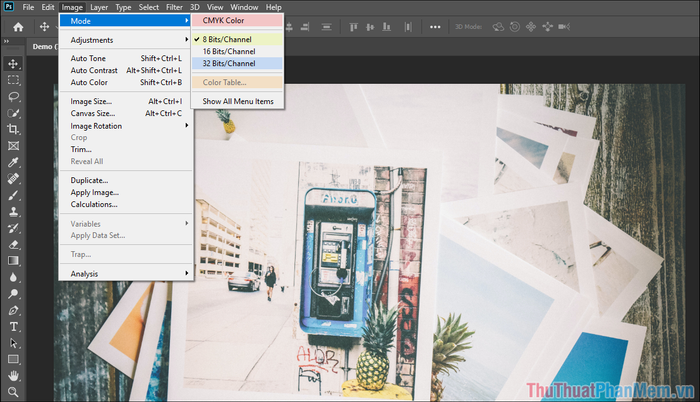Click Align right edges icon

[305, 27]
